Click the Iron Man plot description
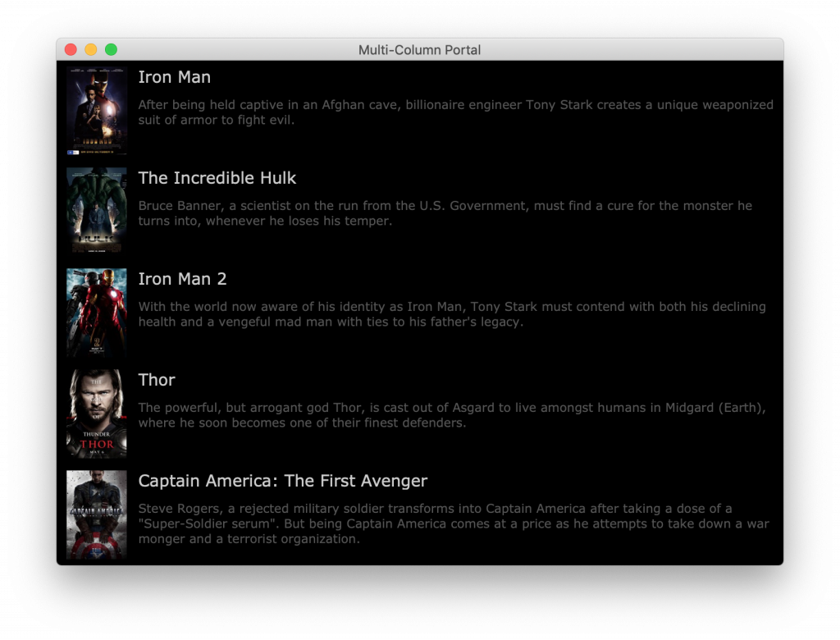This screenshot has height=640, width=840. pyautogui.click(x=455, y=112)
